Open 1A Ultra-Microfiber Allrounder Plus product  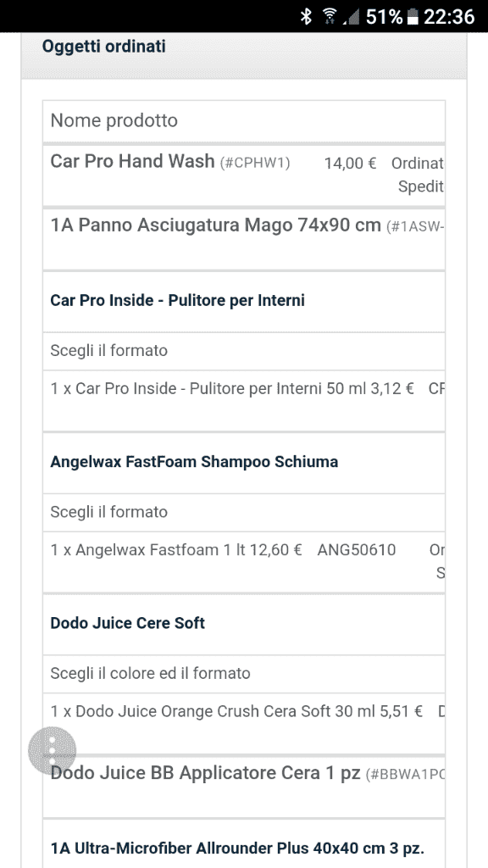pyautogui.click(x=237, y=848)
